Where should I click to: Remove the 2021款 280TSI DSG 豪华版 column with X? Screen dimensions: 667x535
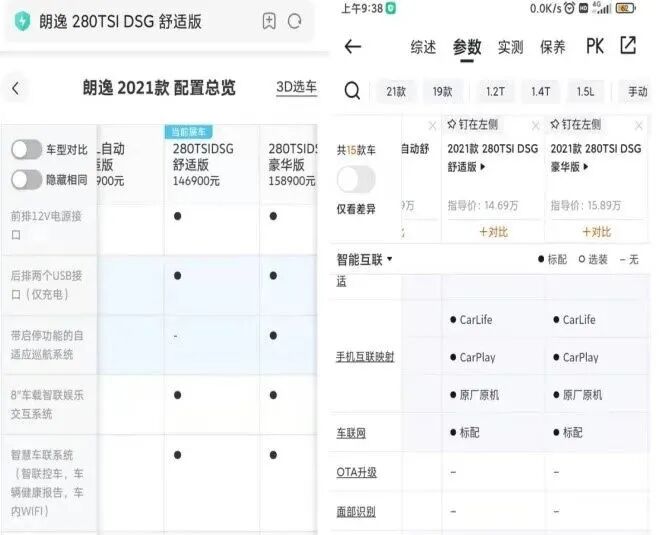point(638,126)
